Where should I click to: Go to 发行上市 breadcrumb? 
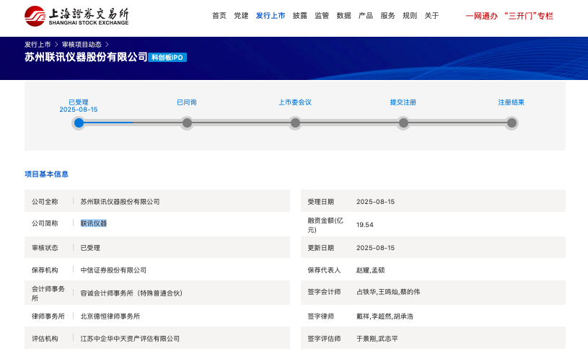click(38, 45)
